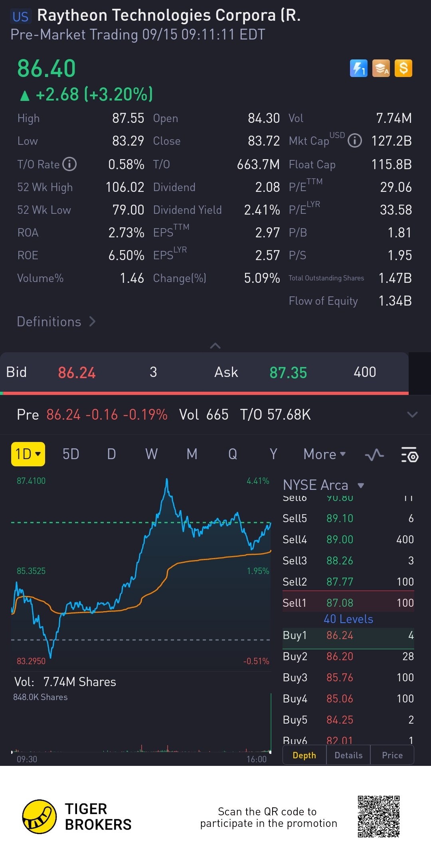This screenshot has width=431, height=868.
Task: Tap the Flow of Equity value 1.34B
Action: coord(395,300)
